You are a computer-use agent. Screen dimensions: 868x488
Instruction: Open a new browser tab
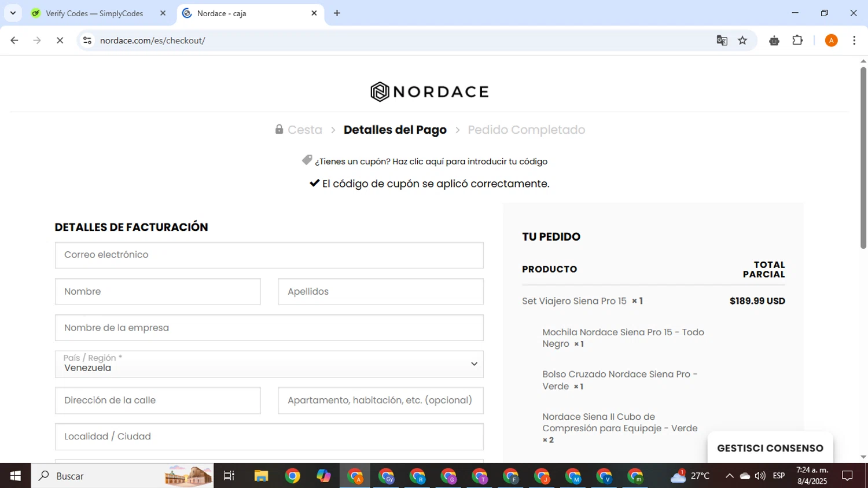pos(337,13)
